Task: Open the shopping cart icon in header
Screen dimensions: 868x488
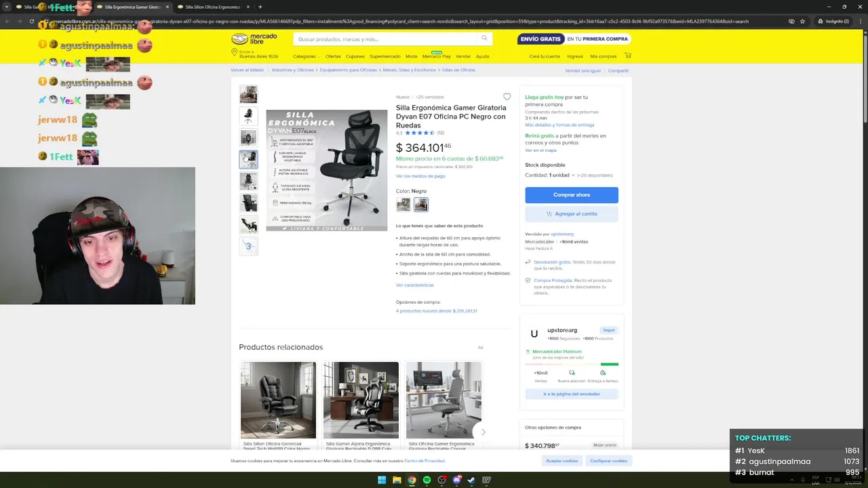Action: click(x=627, y=56)
